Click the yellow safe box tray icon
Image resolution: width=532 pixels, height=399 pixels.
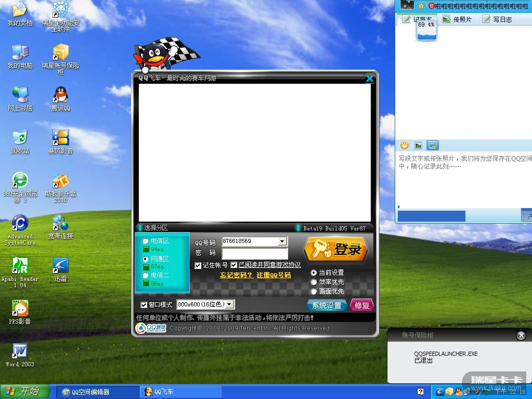(x=449, y=392)
